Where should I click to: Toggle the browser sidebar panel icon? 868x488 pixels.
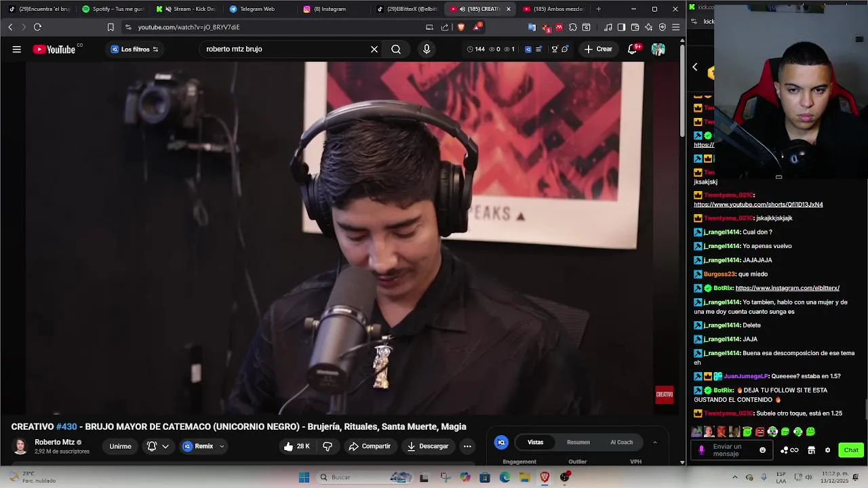pyautogui.click(x=621, y=27)
